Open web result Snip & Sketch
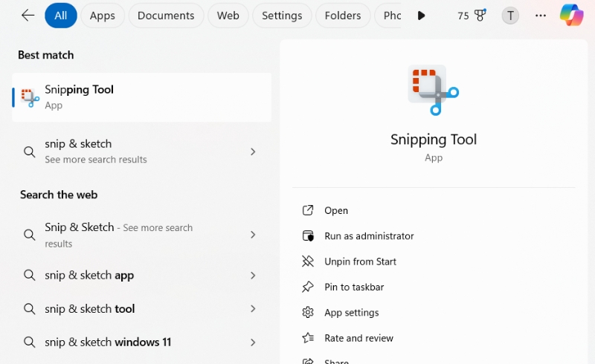Screen dimensions: 595x364 141,235
